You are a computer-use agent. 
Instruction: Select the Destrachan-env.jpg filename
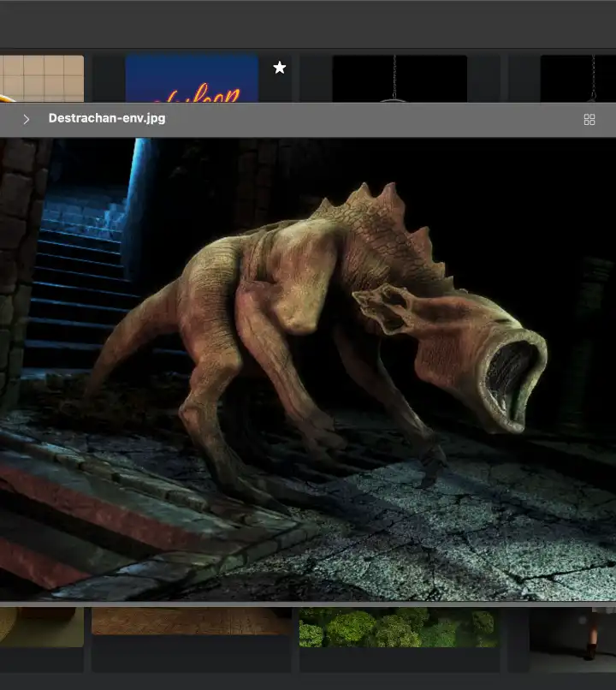107,118
